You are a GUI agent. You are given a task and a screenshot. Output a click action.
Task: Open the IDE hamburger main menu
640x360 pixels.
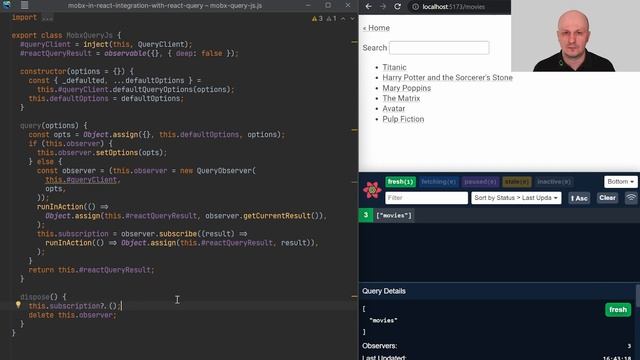24,5
